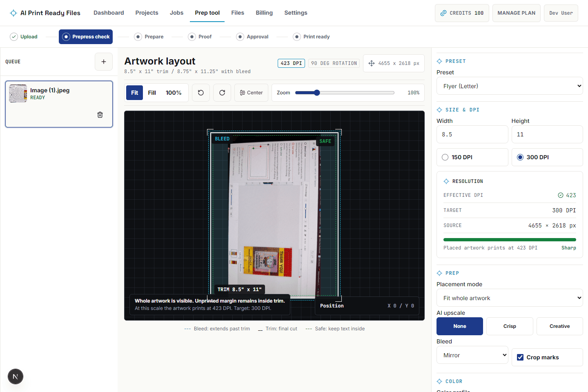Click the Prep section crosshair icon
Viewport: 588px width, 392px height.
439,273
